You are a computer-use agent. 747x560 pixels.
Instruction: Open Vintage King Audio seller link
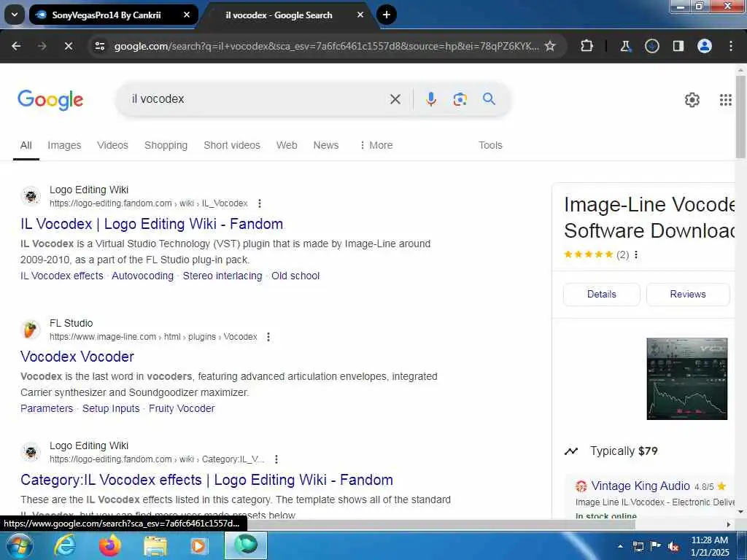click(640, 486)
